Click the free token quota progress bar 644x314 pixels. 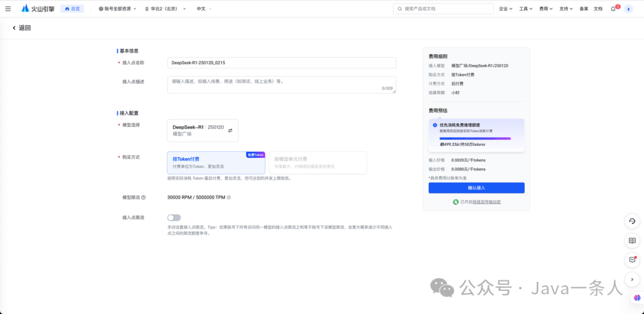(475, 139)
